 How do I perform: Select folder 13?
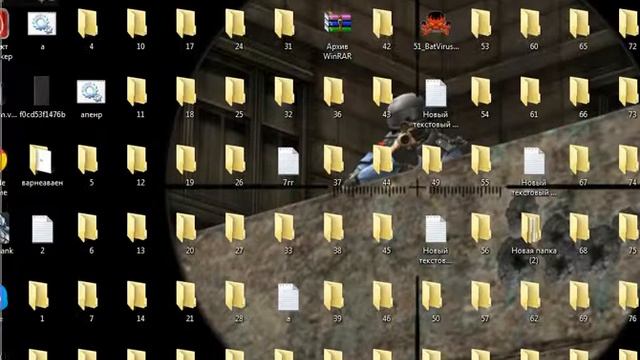137,228
